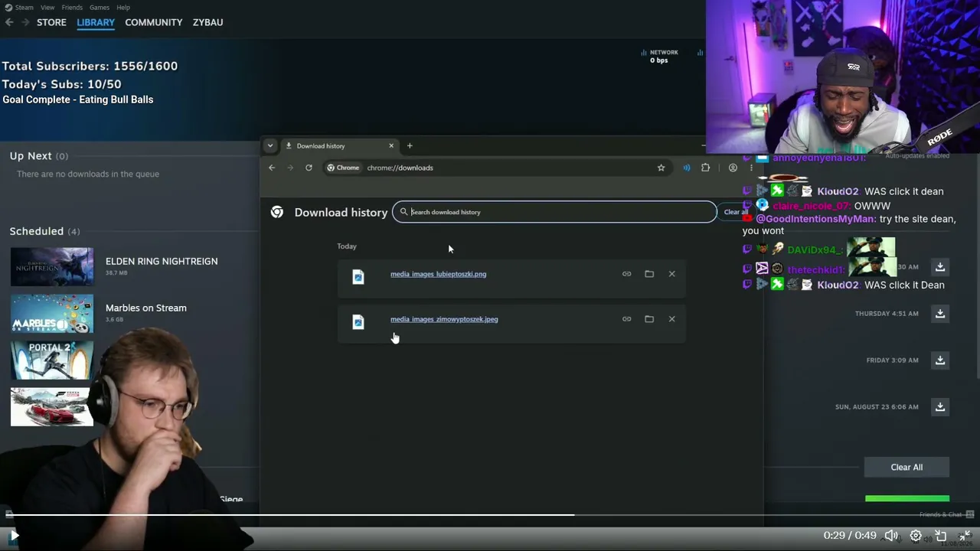Click Clear all in Download history
980x551 pixels.
click(x=736, y=212)
